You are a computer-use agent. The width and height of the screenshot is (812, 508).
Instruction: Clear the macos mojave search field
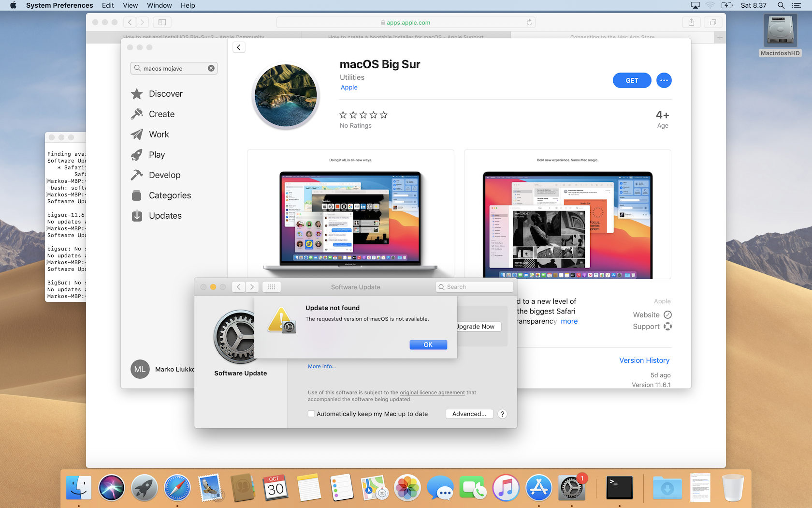(211, 68)
